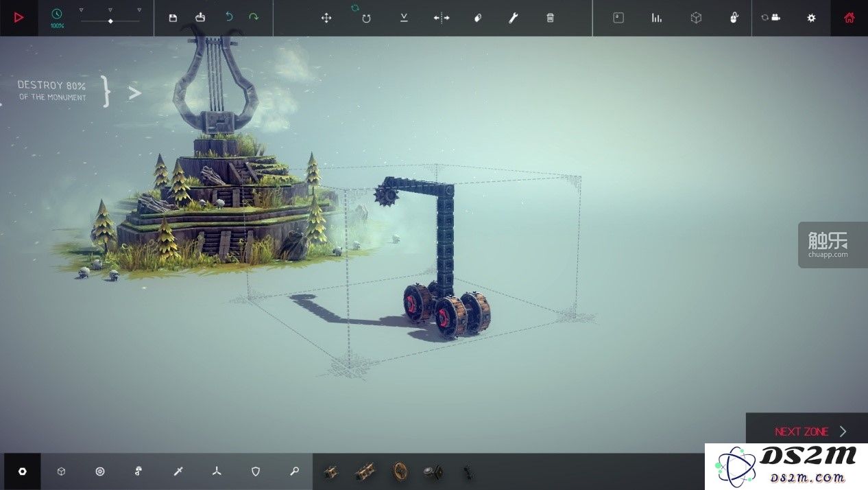Open the Weaponry sword category tab

(x=178, y=471)
